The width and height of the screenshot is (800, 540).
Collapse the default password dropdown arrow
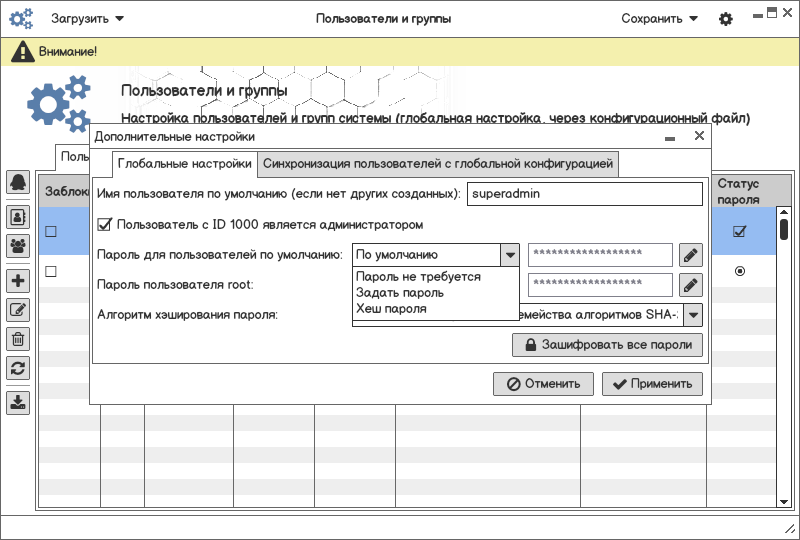click(510, 255)
